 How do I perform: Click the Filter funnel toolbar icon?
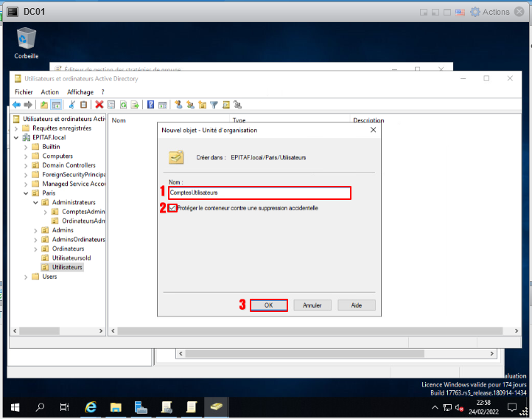pos(214,105)
